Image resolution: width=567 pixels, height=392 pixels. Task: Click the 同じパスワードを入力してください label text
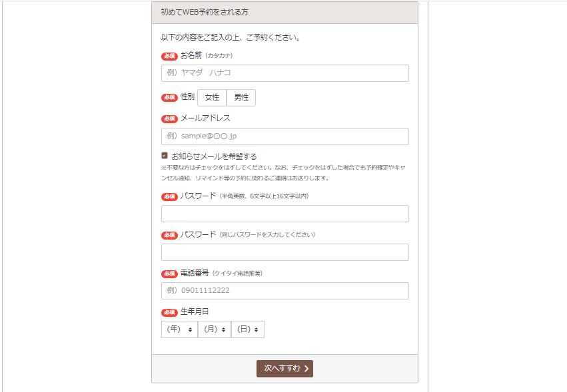tap(267, 235)
